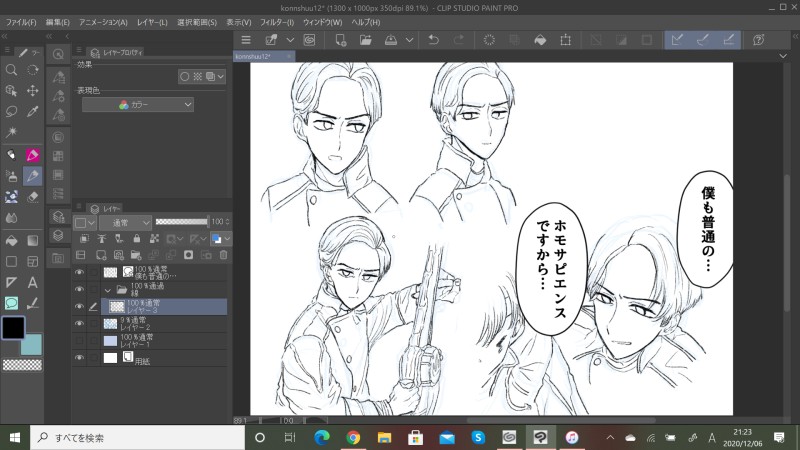The image size is (800, 450).
Task: Click layer opacity slider
Action: coord(182,221)
